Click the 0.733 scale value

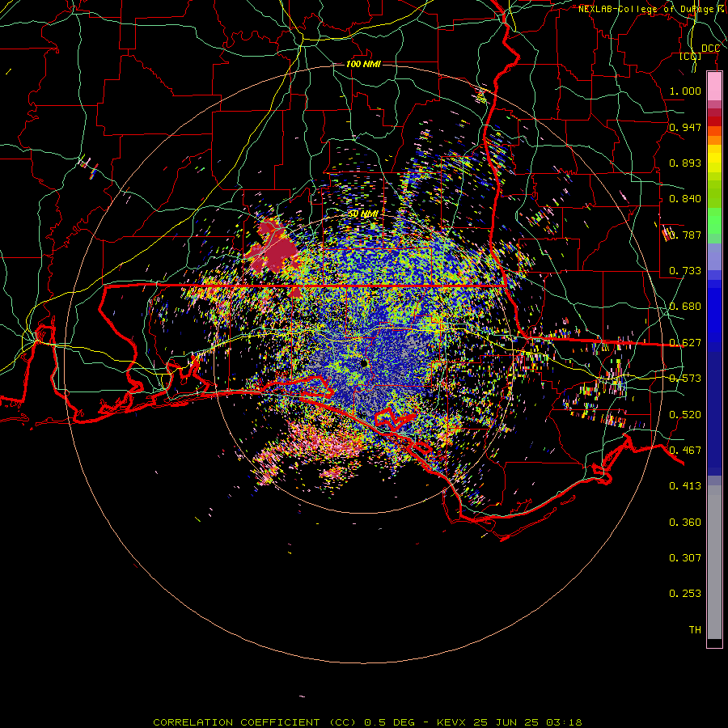(x=685, y=270)
